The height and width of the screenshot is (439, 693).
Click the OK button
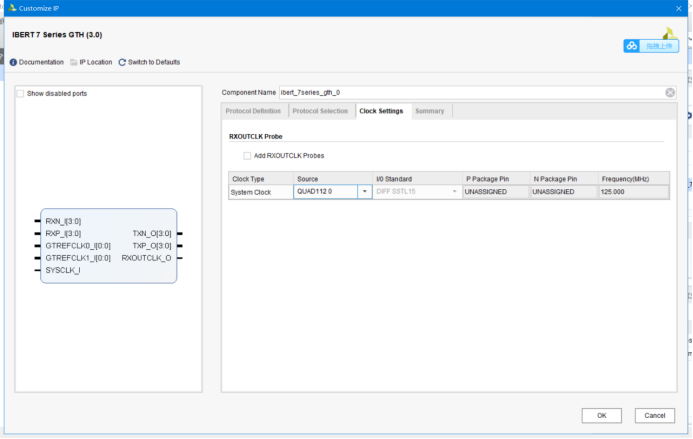click(x=602, y=416)
